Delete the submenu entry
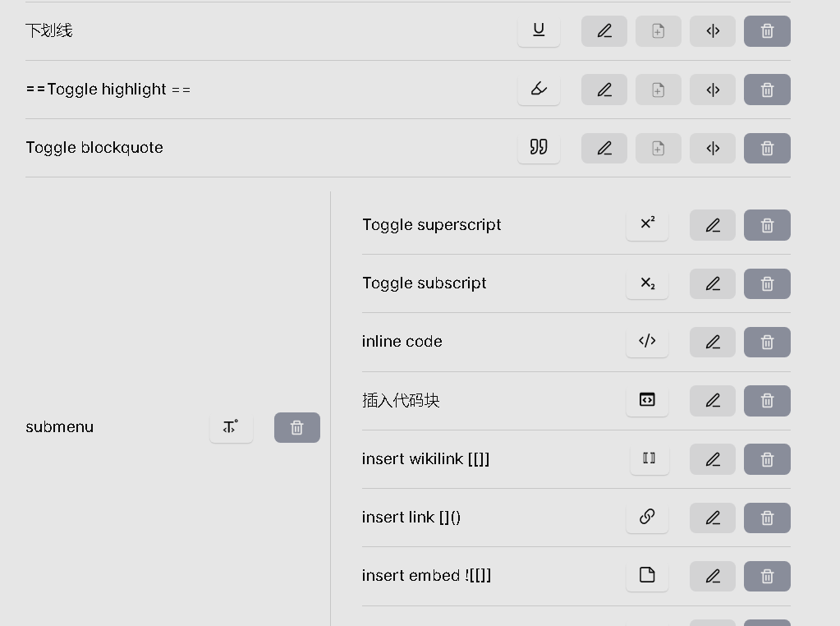This screenshot has width=840, height=626. (x=296, y=427)
